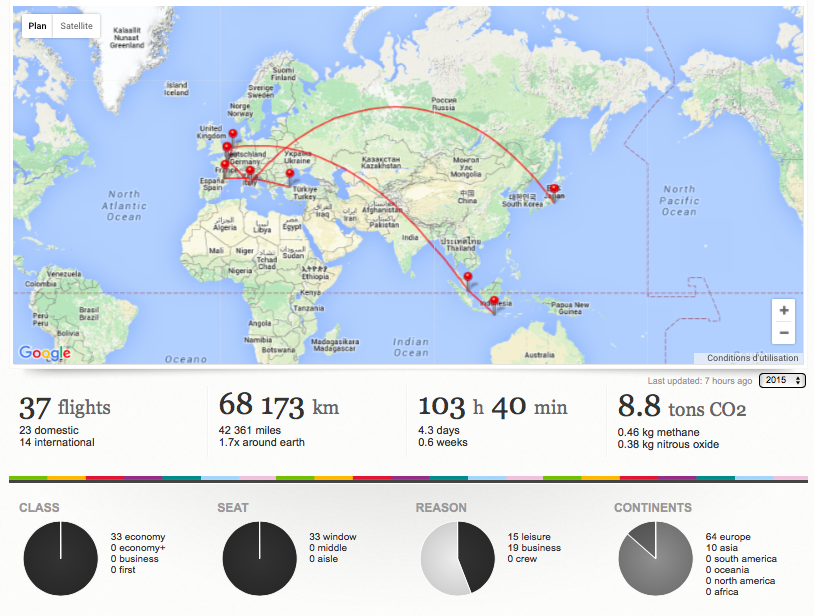Click the 37 flights statistic
This screenshot has height=616, width=814.
(65, 408)
